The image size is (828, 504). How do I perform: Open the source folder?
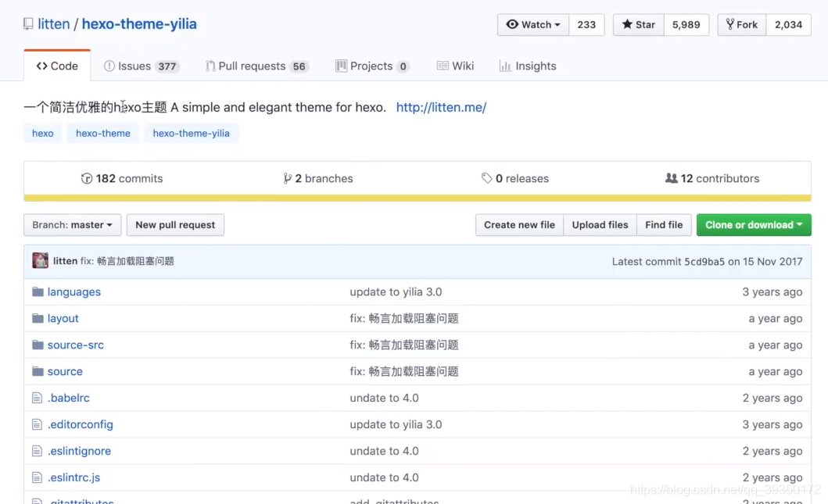tap(65, 371)
